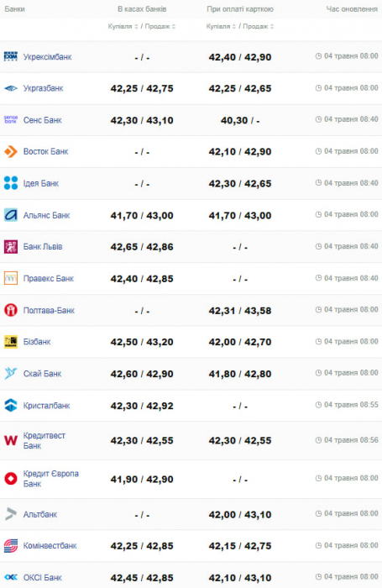Open the Альтбанк link

coord(40,514)
